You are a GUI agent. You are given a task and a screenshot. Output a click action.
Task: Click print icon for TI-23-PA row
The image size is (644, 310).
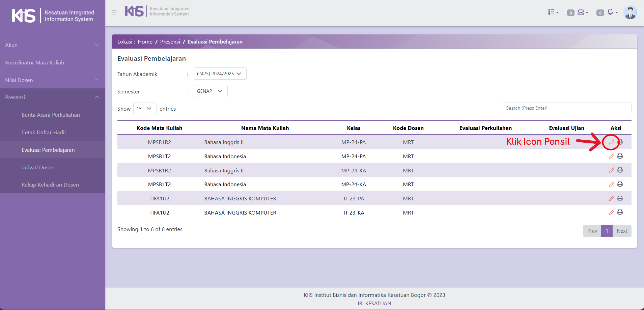click(x=620, y=198)
